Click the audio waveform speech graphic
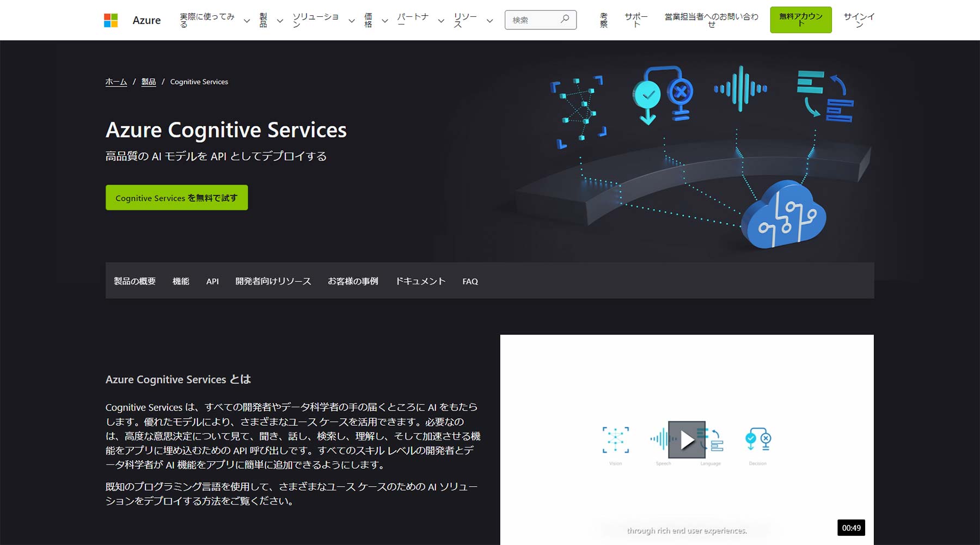 (740, 89)
